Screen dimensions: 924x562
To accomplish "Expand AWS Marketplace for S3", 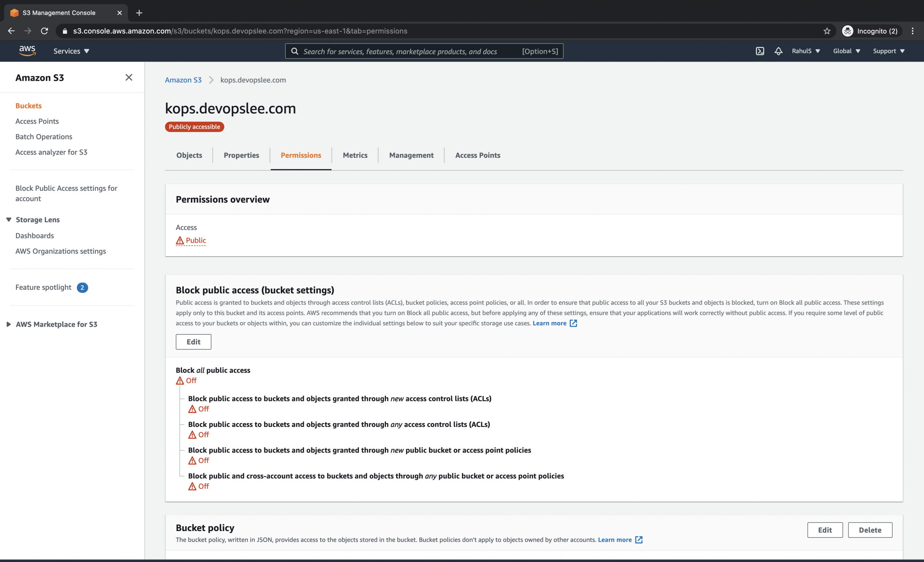I will [9, 324].
